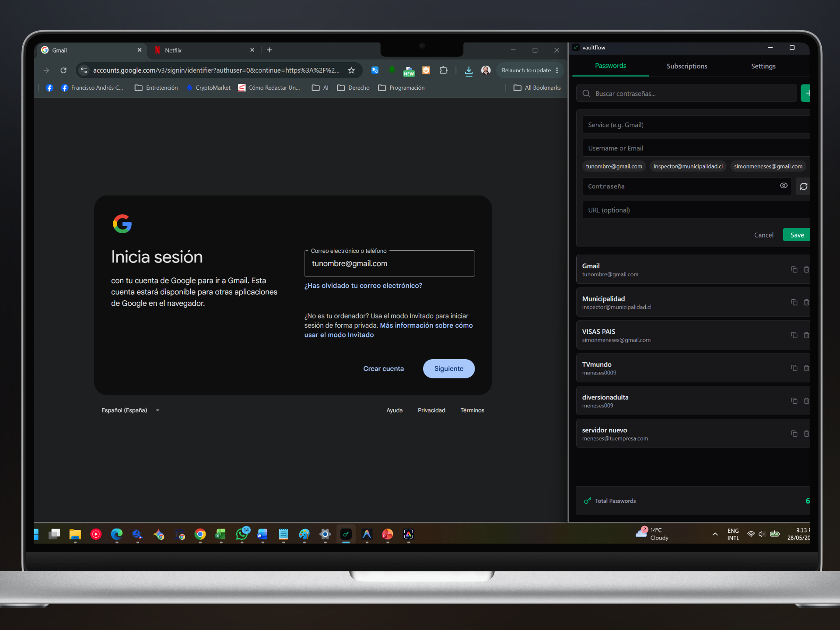
Task: Click Relaunch to update
Action: tap(526, 70)
